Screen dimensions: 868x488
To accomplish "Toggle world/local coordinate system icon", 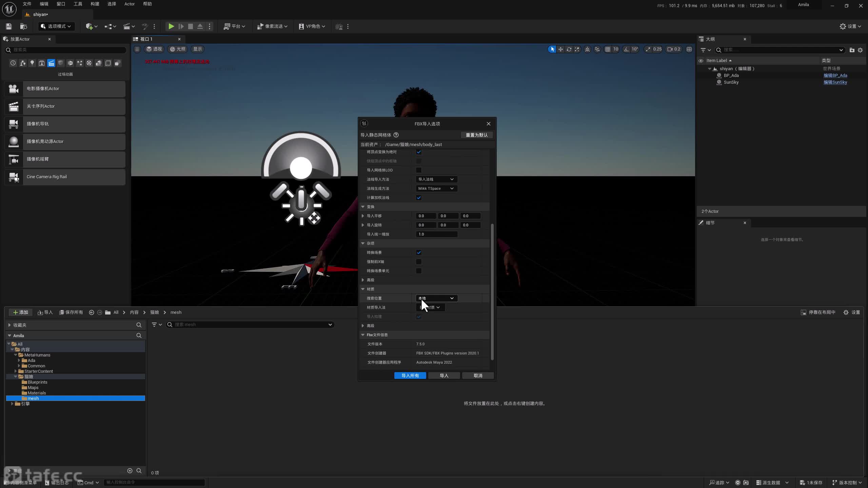I will coord(588,49).
